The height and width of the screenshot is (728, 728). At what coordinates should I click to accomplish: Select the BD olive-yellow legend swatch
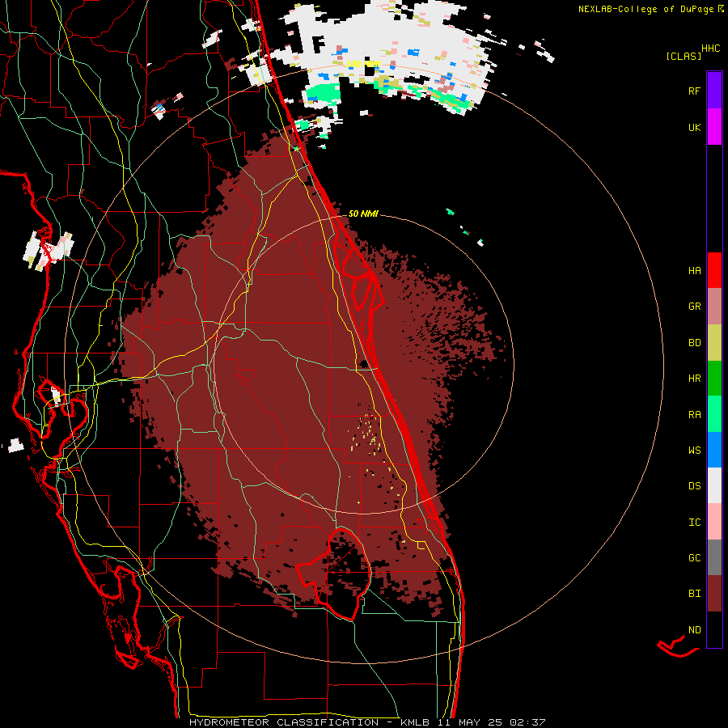coord(714,343)
